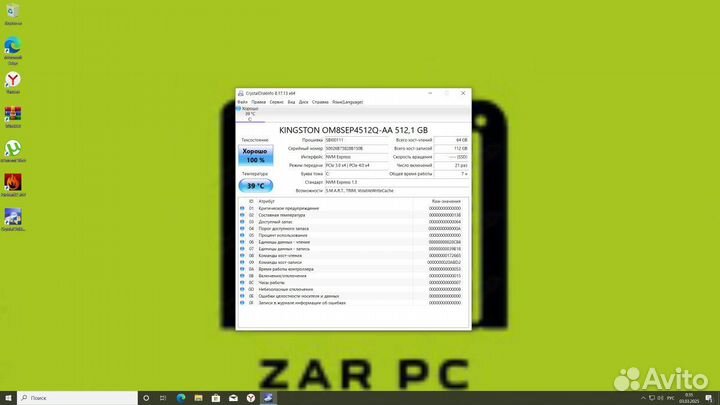The image size is (720, 405).
Task: Select CrystalDiskInfo in the taskbar
Action: point(268,398)
